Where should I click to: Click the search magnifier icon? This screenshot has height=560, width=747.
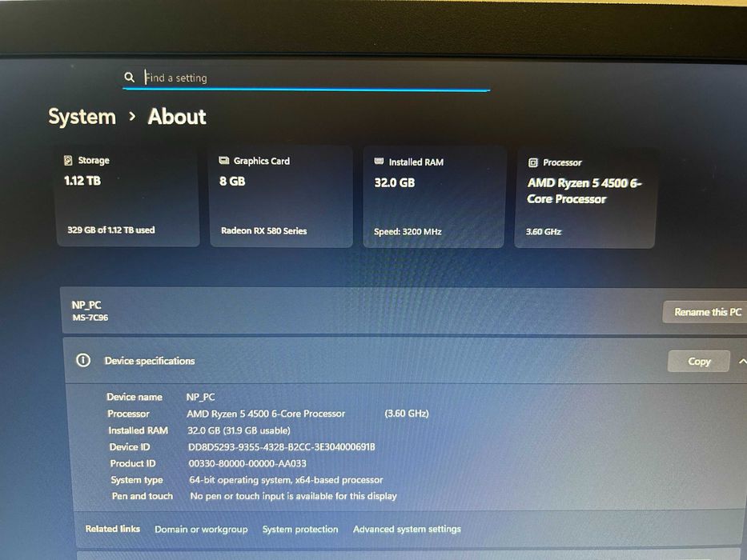coord(129,77)
